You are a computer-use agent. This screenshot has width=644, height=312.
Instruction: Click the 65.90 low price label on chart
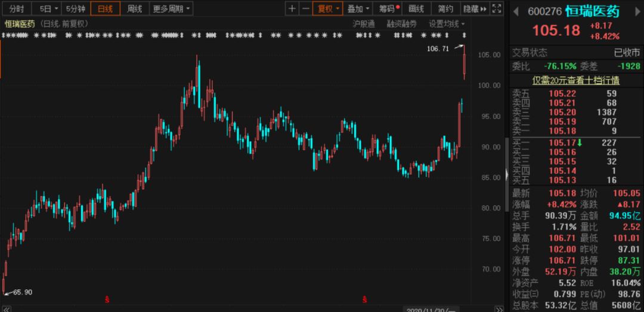23,292
